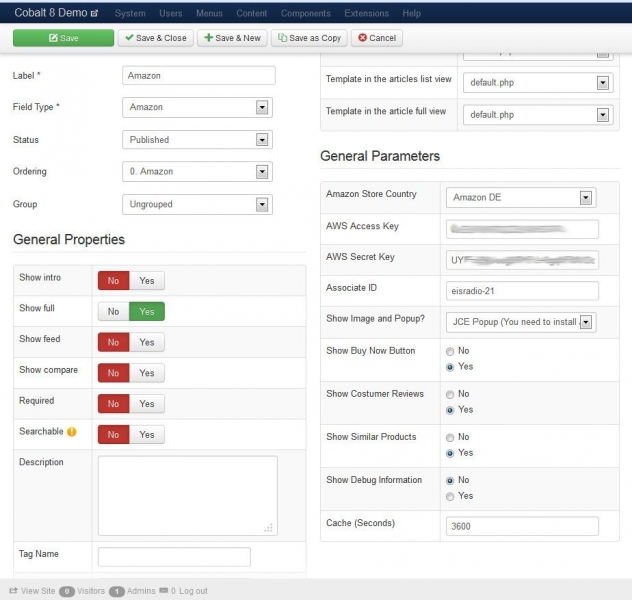Image resolution: width=632 pixels, height=600 pixels.
Task: Click the Save & New button
Action: point(231,38)
